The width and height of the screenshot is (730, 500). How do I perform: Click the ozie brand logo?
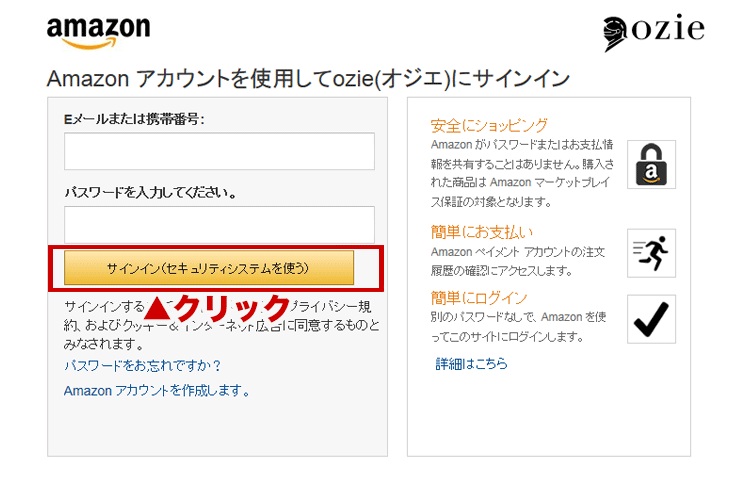coord(653,32)
